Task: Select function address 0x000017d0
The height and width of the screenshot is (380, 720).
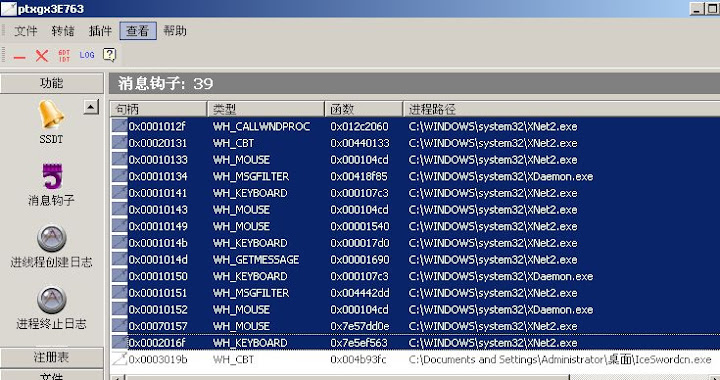Action: [360, 243]
